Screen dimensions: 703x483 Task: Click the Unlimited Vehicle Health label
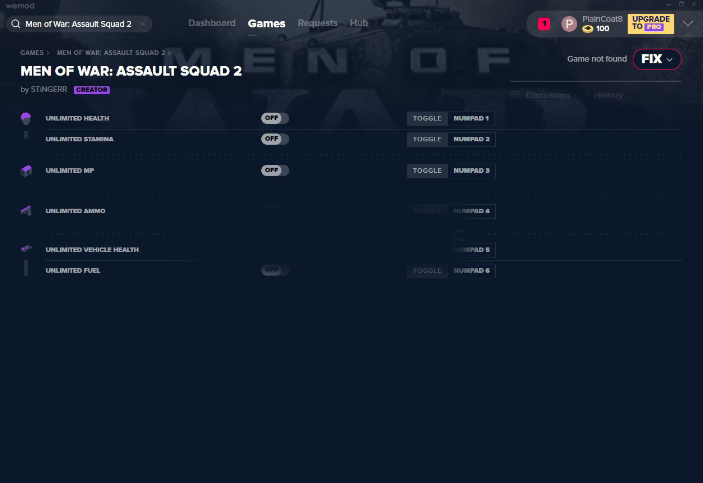[92, 249]
